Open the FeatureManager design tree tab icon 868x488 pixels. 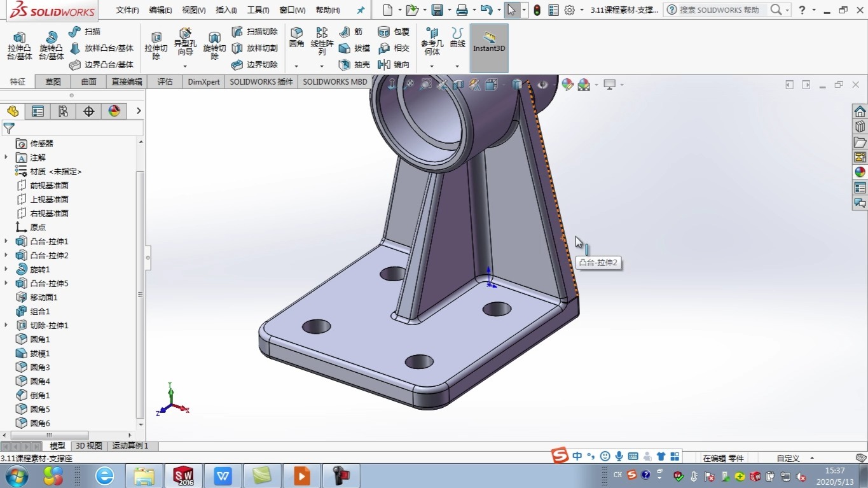click(13, 111)
